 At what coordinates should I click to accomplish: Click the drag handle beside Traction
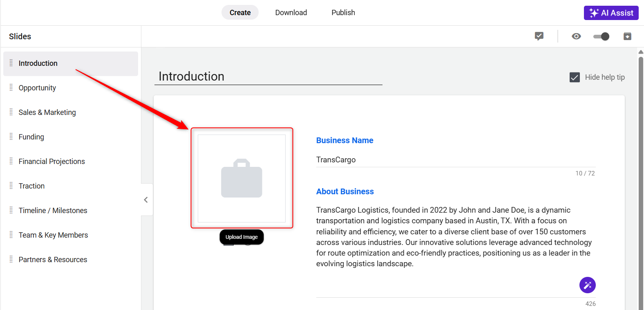(11, 186)
